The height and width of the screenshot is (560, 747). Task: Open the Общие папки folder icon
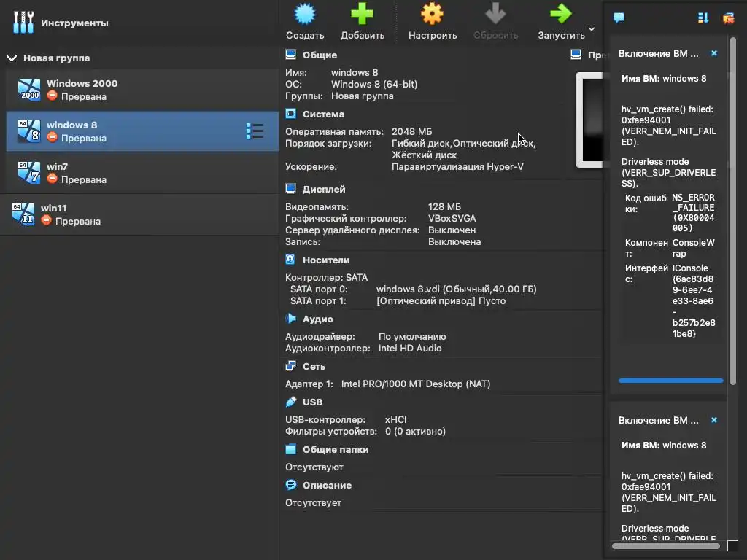[290, 448]
